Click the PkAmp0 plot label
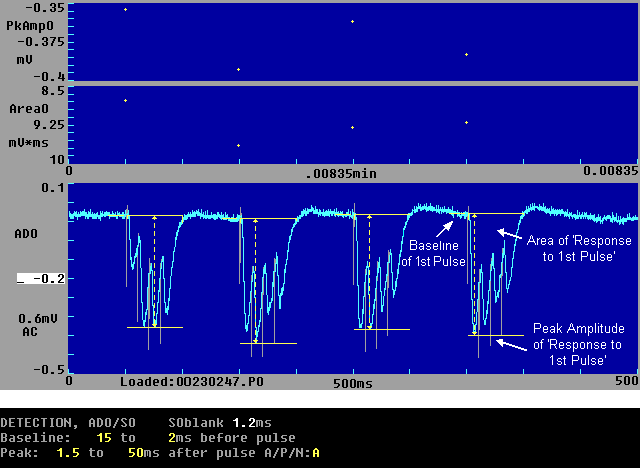 click(x=26, y=24)
